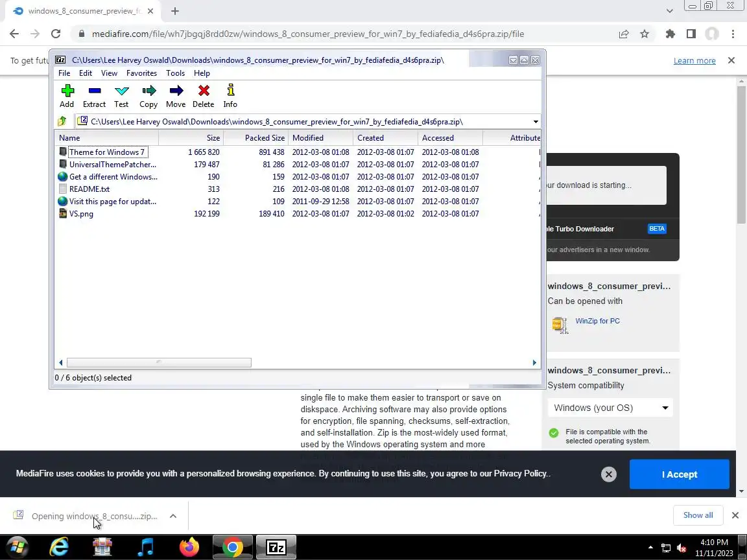The image size is (747, 560).
Task: Click the red Delete toolbar icon
Action: (x=204, y=96)
